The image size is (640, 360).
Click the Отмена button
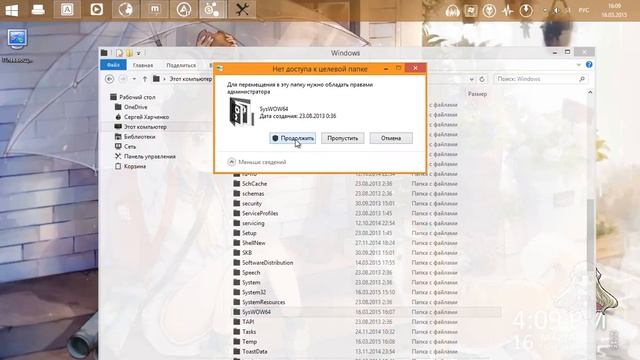(391, 138)
